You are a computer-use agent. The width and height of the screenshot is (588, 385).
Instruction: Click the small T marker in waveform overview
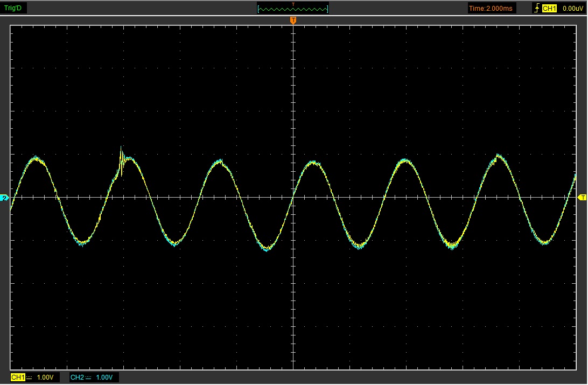pos(293,4)
